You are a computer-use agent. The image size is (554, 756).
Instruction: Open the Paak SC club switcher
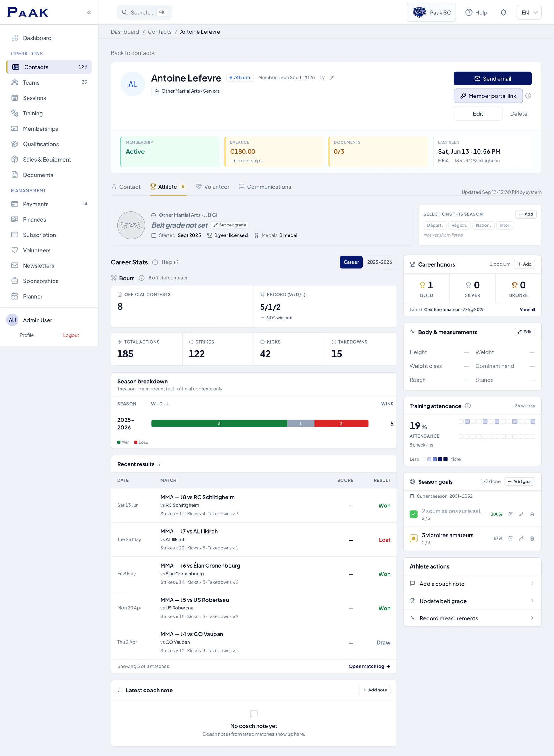click(431, 12)
